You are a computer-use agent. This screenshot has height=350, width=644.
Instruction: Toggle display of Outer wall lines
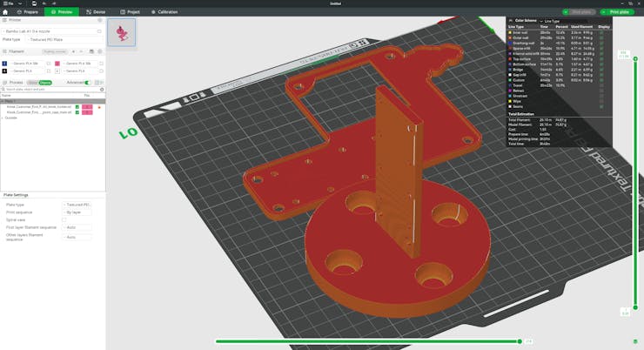coord(601,37)
